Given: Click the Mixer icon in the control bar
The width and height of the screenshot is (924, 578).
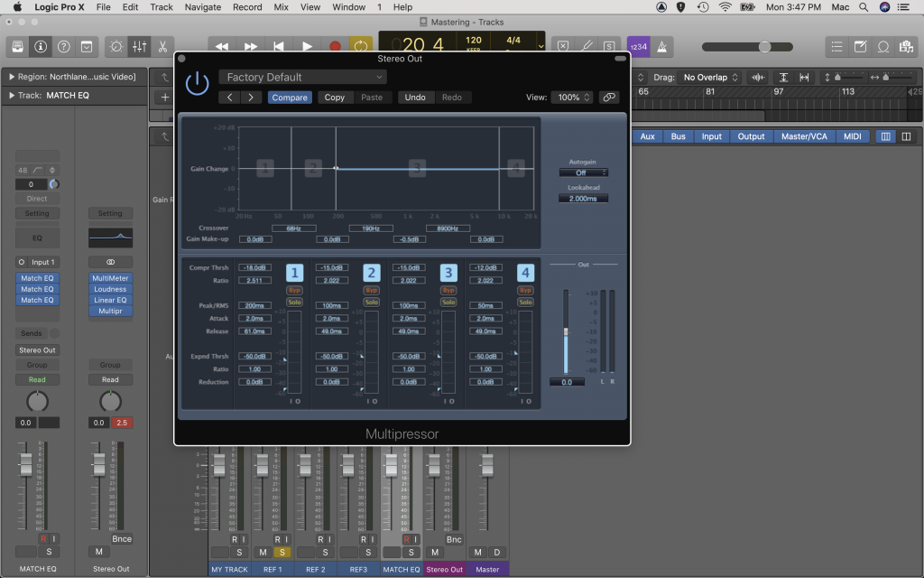Looking at the screenshot, I should [x=140, y=45].
